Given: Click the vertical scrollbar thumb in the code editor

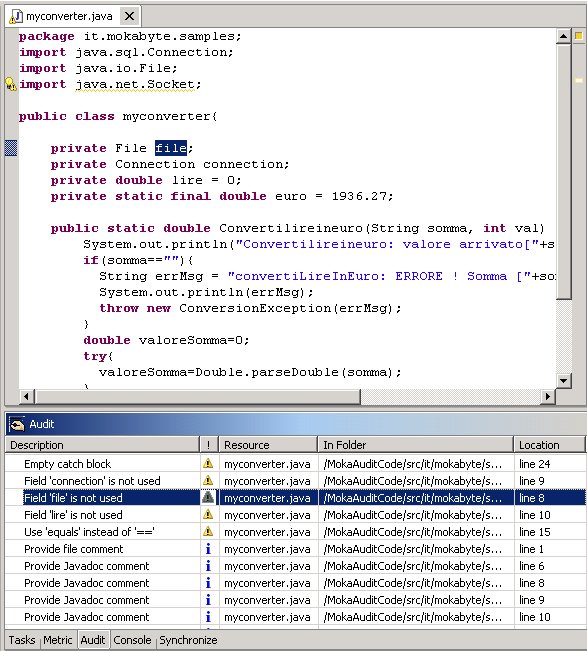Looking at the screenshot, I should [563, 171].
